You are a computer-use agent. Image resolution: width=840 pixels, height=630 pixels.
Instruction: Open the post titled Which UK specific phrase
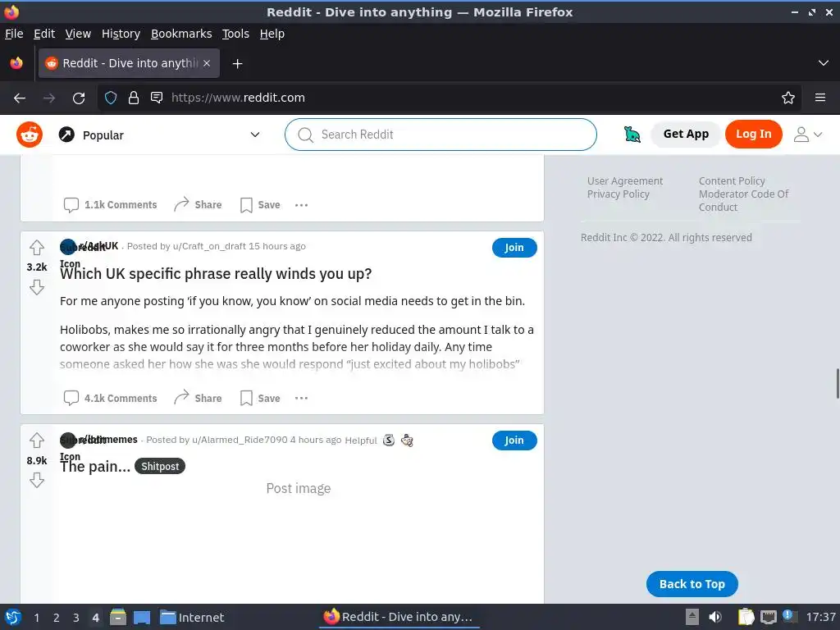point(216,274)
